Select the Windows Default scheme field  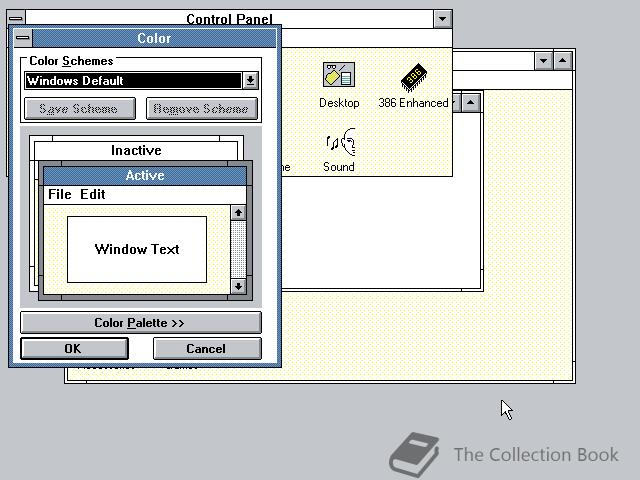click(133, 80)
